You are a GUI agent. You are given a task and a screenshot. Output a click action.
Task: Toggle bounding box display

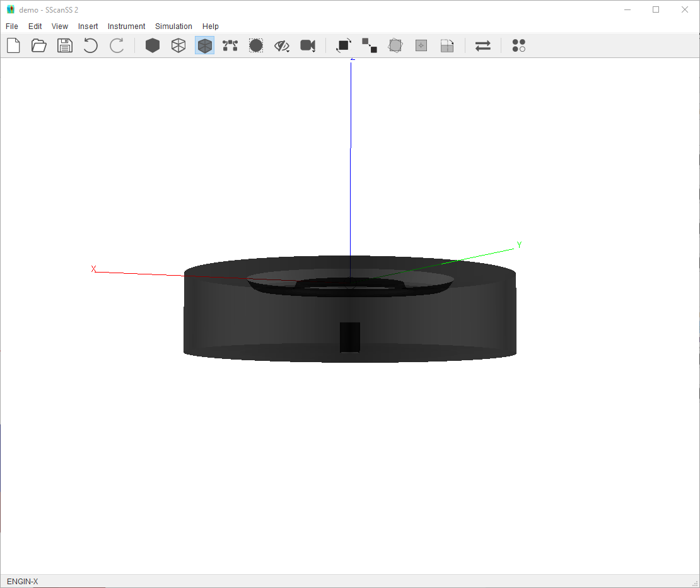[256, 45]
